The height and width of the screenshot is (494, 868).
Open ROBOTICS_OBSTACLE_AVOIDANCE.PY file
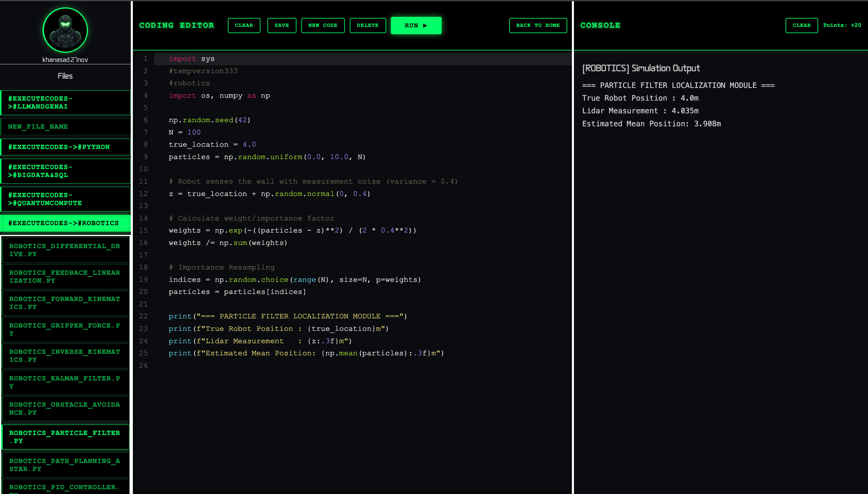66,409
